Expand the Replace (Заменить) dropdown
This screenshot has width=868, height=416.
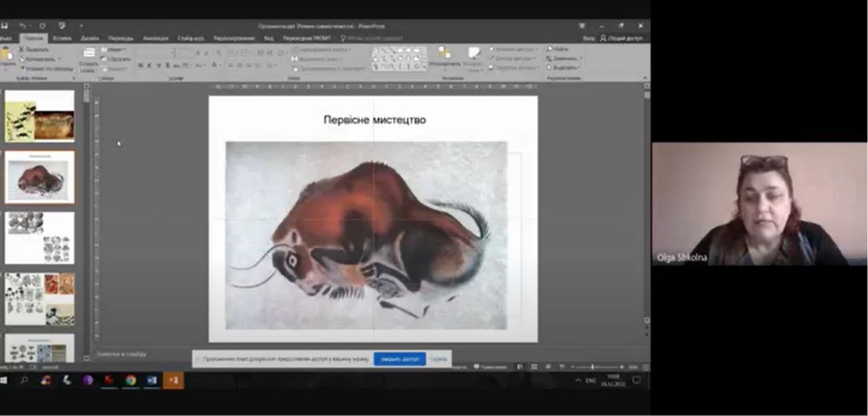[x=581, y=59]
